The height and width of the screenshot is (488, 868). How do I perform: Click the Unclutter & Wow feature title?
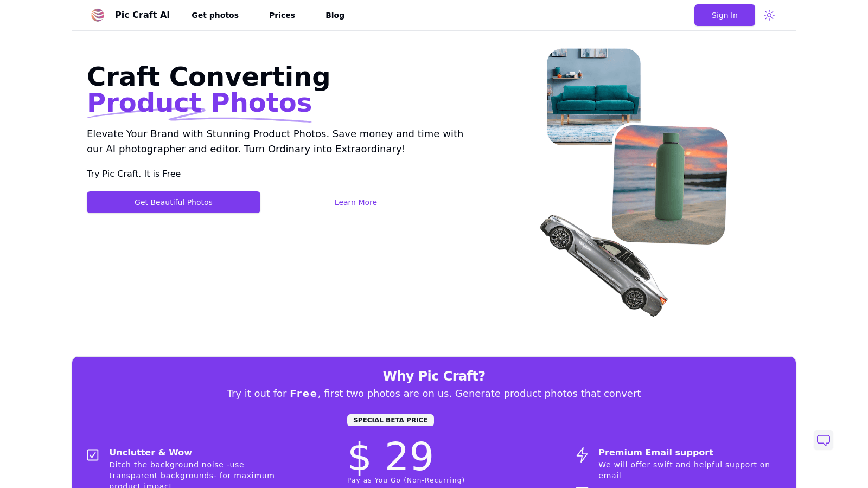point(150,452)
